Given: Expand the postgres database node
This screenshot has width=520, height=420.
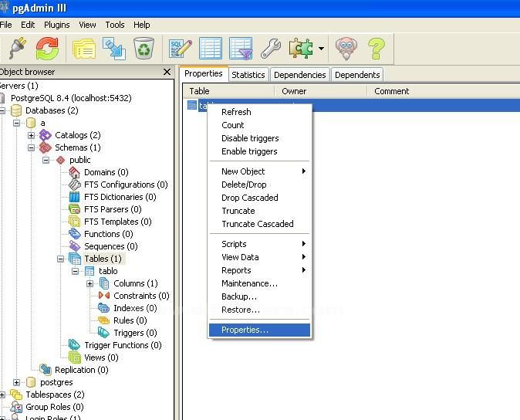Looking at the screenshot, I should [16, 382].
